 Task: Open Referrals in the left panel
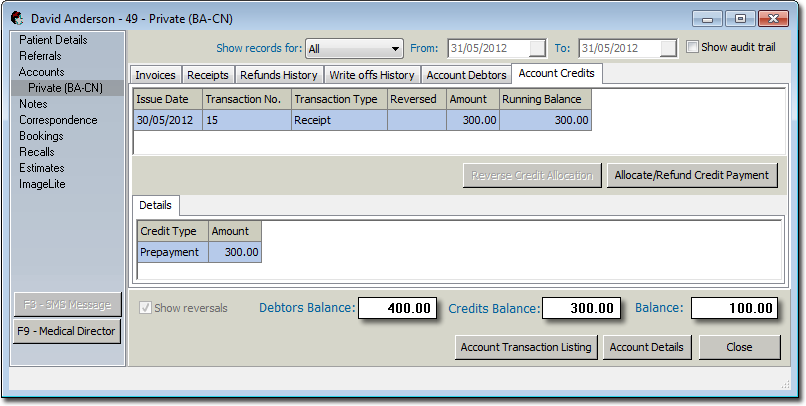coord(40,56)
